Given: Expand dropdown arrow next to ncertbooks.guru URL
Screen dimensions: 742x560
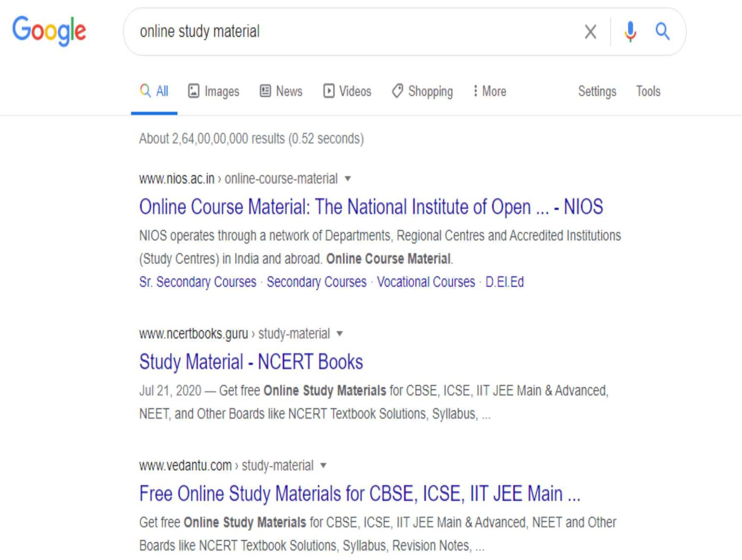Looking at the screenshot, I should coord(339,333).
